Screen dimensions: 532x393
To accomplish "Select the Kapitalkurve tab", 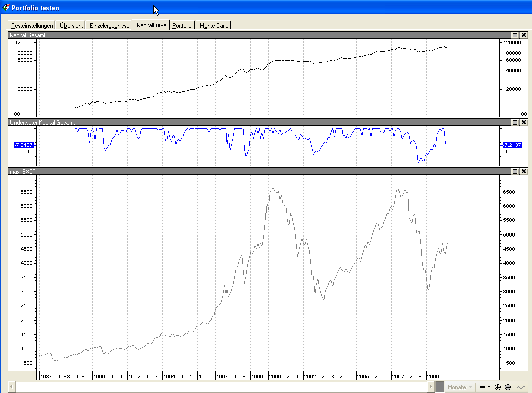I will 151,25.
